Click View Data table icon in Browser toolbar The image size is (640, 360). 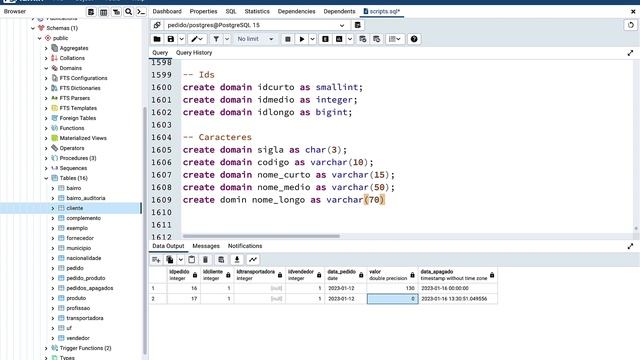(x=103, y=12)
